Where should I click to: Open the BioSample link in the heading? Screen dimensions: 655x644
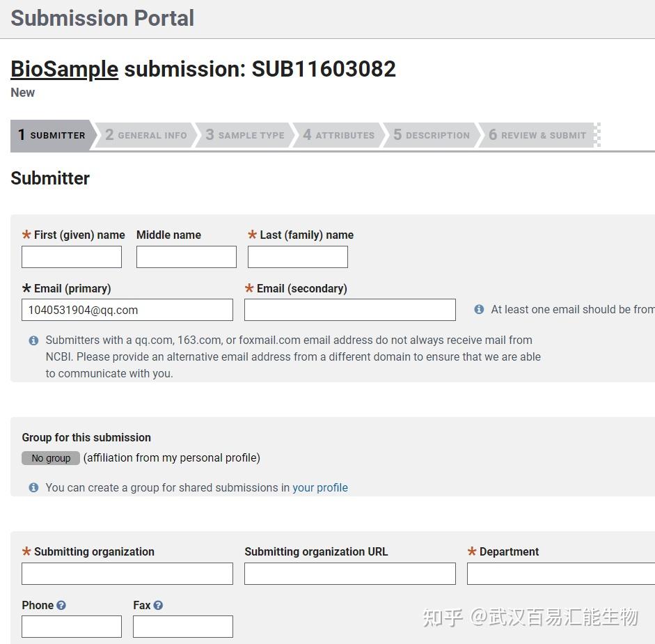click(x=64, y=69)
